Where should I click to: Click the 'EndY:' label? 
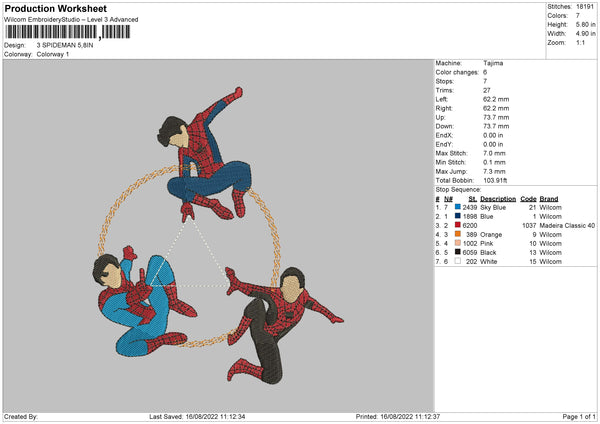[x=444, y=144]
